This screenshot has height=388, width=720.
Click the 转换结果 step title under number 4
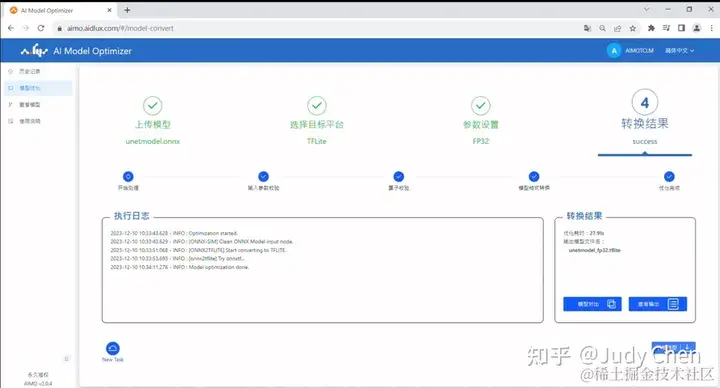[645, 124]
